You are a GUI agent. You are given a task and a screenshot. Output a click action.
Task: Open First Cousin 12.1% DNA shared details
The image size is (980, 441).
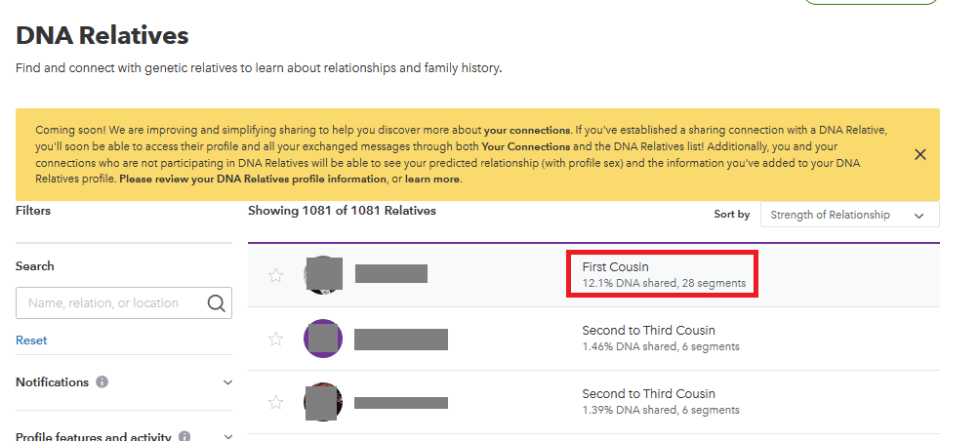(x=663, y=274)
